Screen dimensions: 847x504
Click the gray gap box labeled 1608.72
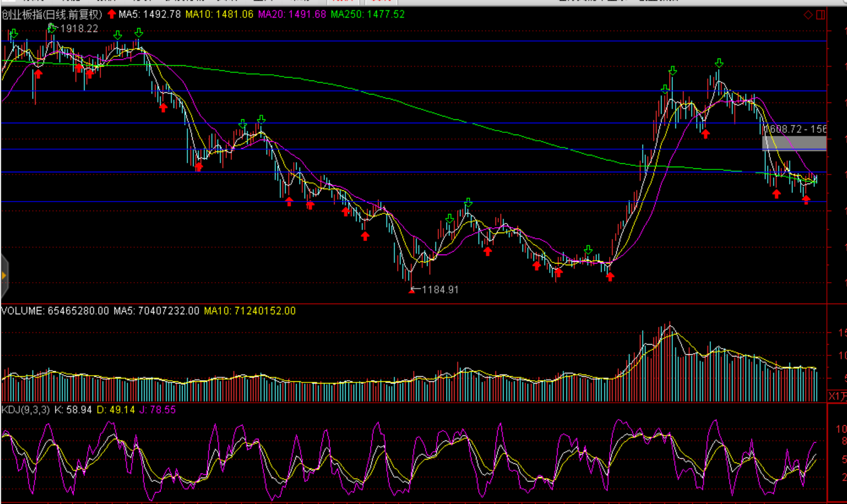[794, 143]
